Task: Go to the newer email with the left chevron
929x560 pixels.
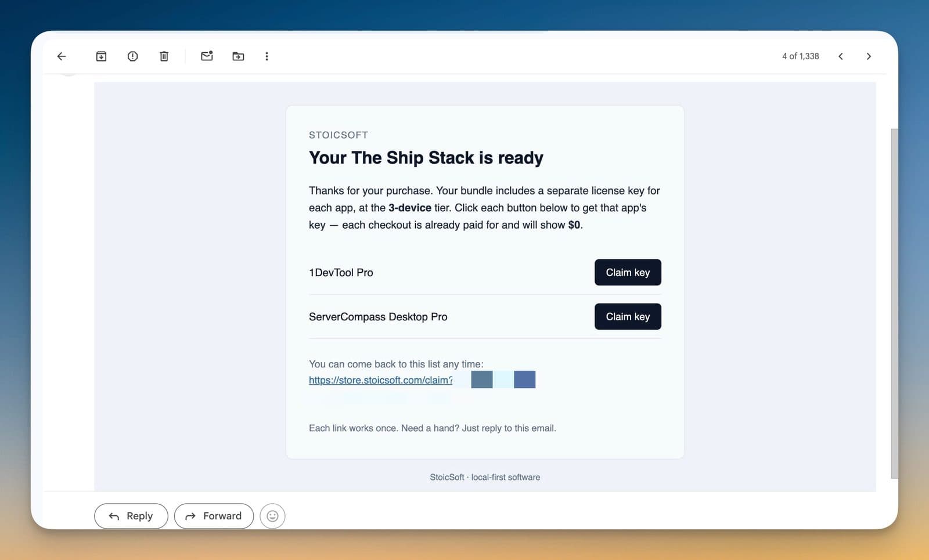Action: click(840, 56)
